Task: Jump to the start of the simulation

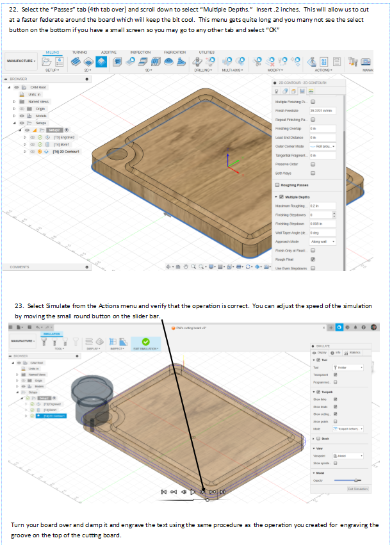Action: (164, 492)
